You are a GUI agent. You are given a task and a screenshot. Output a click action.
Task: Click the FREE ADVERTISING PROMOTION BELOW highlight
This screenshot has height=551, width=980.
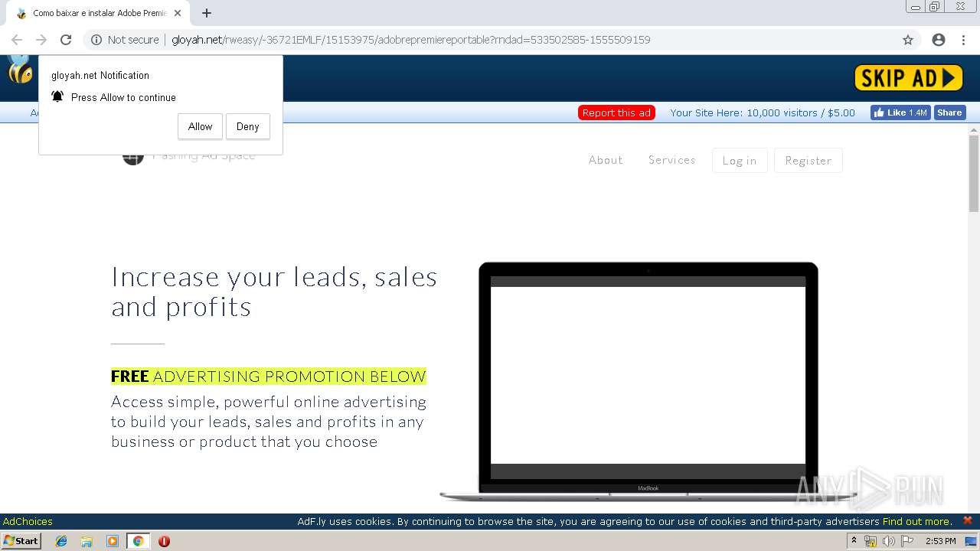tap(269, 376)
